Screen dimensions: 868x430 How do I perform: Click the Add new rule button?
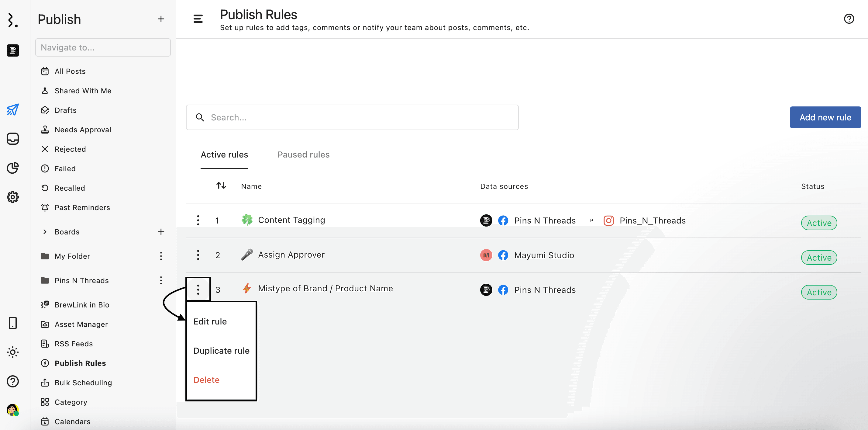tap(825, 117)
